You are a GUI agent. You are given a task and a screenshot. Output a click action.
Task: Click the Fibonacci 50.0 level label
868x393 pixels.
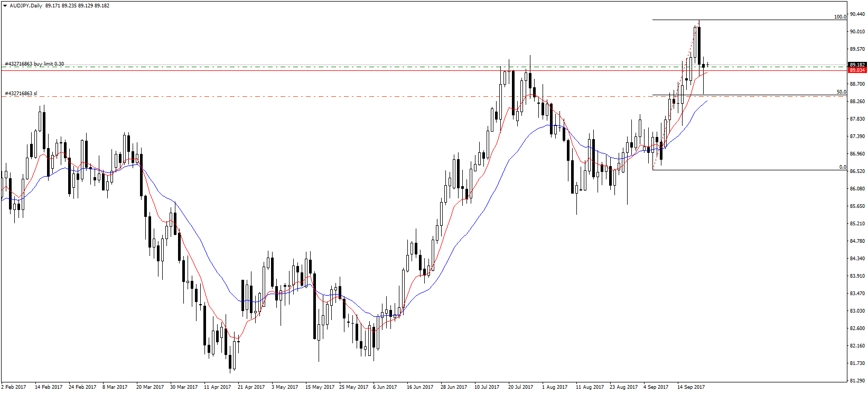click(x=841, y=92)
